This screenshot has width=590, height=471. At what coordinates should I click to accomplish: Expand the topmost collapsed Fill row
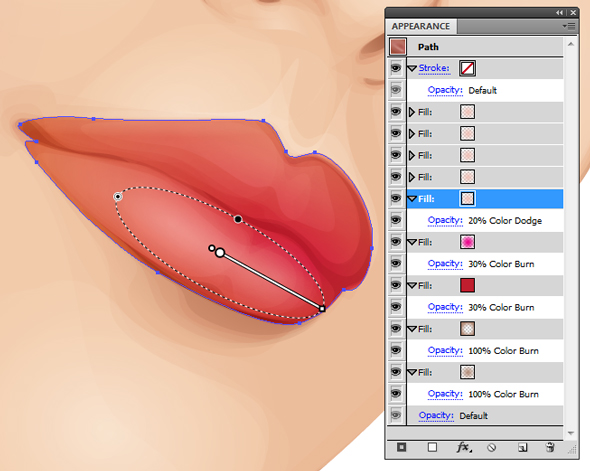point(412,112)
